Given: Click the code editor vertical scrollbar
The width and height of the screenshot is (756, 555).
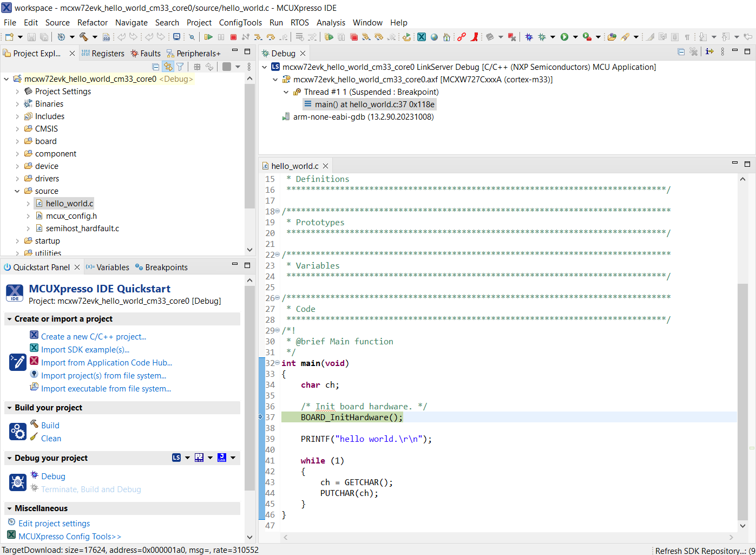Looking at the screenshot, I should (742, 401).
